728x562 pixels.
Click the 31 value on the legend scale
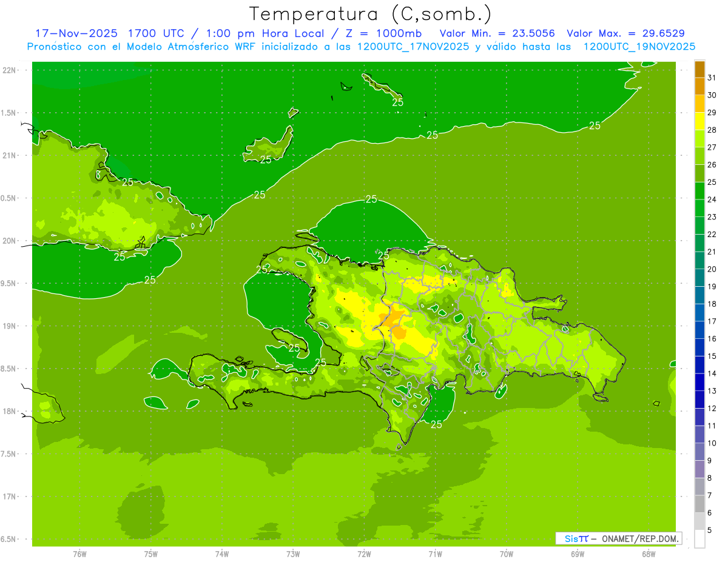(712, 78)
